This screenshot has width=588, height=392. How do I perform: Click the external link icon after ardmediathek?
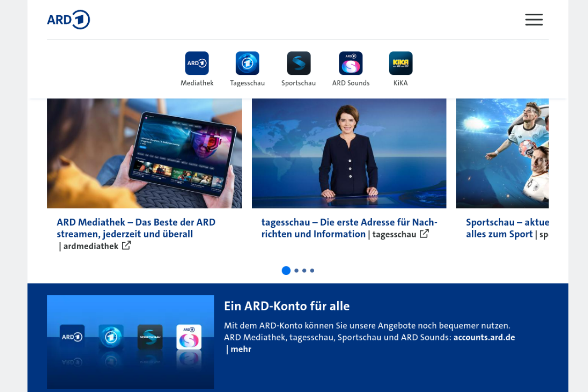point(126,245)
